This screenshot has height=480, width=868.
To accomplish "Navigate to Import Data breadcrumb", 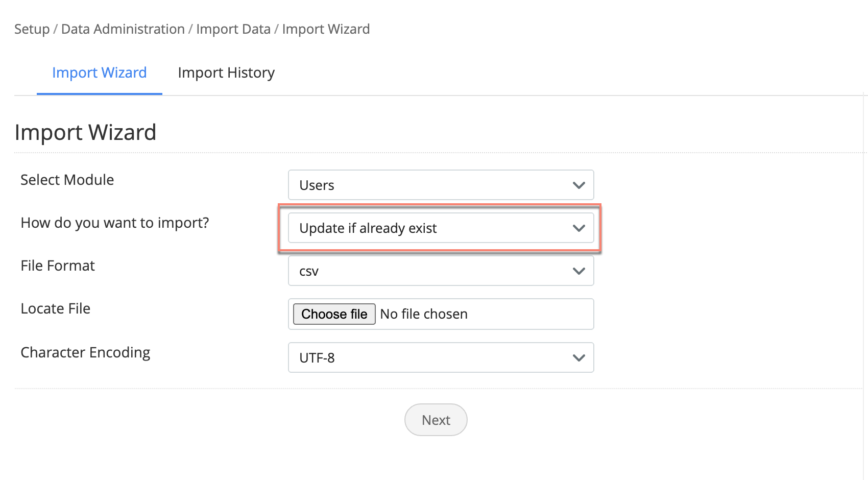I will pyautogui.click(x=233, y=29).
